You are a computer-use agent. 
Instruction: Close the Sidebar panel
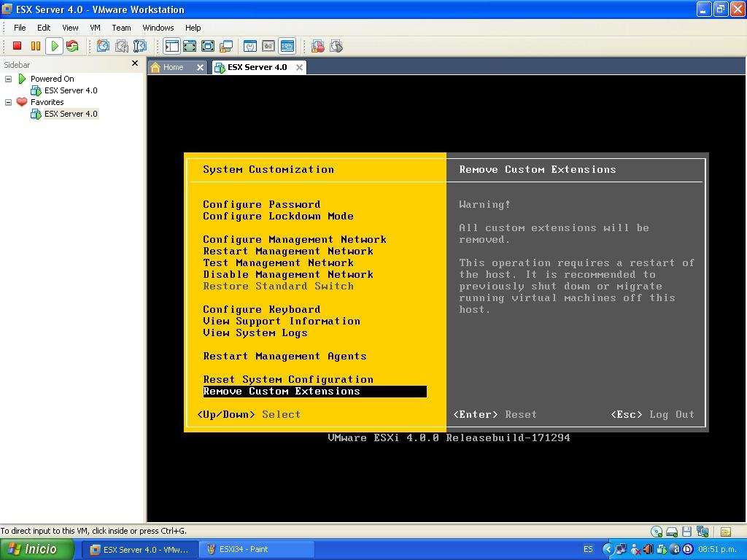pos(135,63)
